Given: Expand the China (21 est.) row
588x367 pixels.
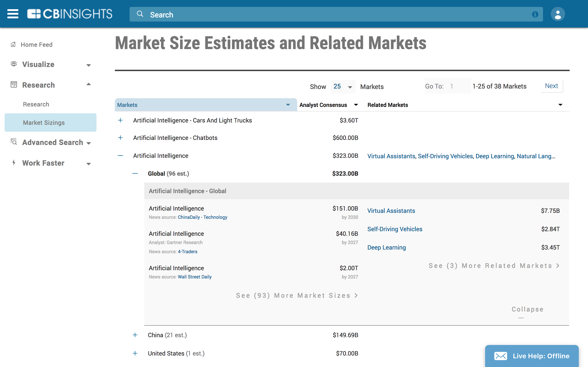Looking at the screenshot, I should point(135,335).
